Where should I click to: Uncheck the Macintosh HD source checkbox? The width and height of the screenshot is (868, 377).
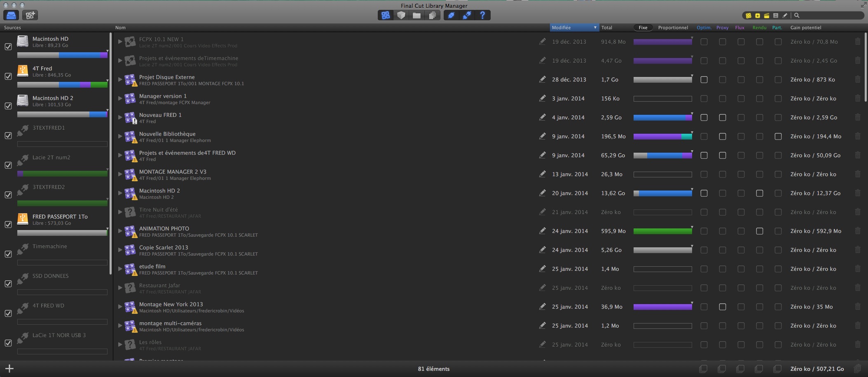tap(8, 47)
